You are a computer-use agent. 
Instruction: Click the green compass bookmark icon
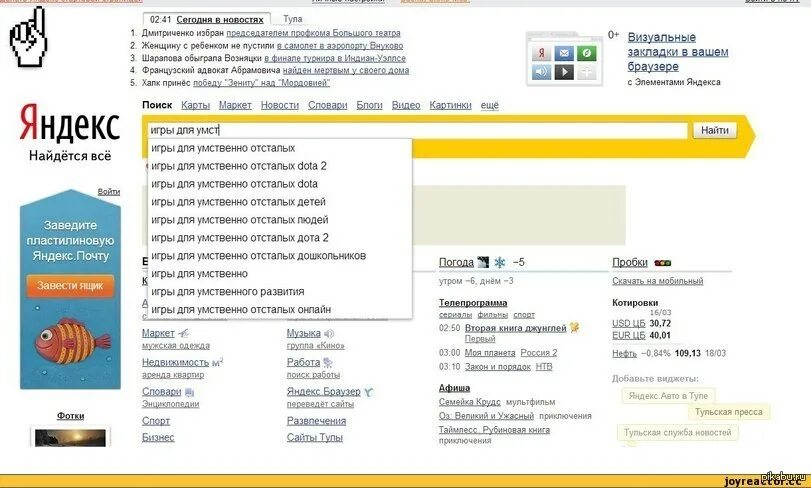pos(587,53)
